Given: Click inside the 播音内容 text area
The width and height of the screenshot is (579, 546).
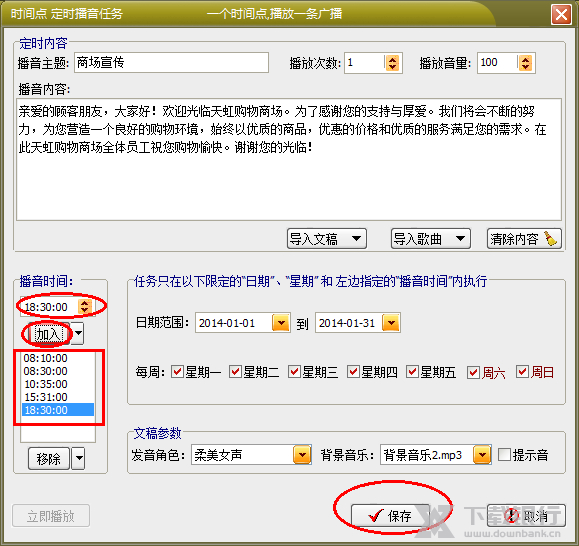Looking at the screenshot, I should pos(289,159).
